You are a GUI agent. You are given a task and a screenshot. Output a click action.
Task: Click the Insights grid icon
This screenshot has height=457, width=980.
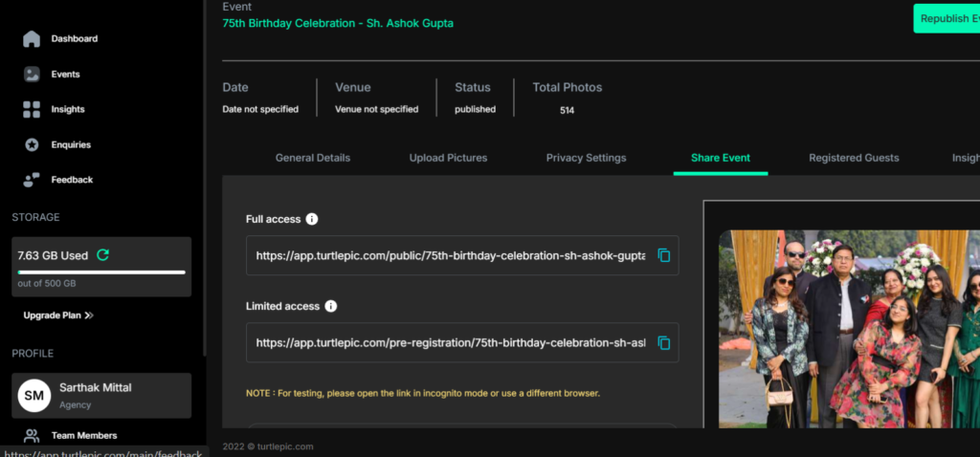tap(32, 110)
